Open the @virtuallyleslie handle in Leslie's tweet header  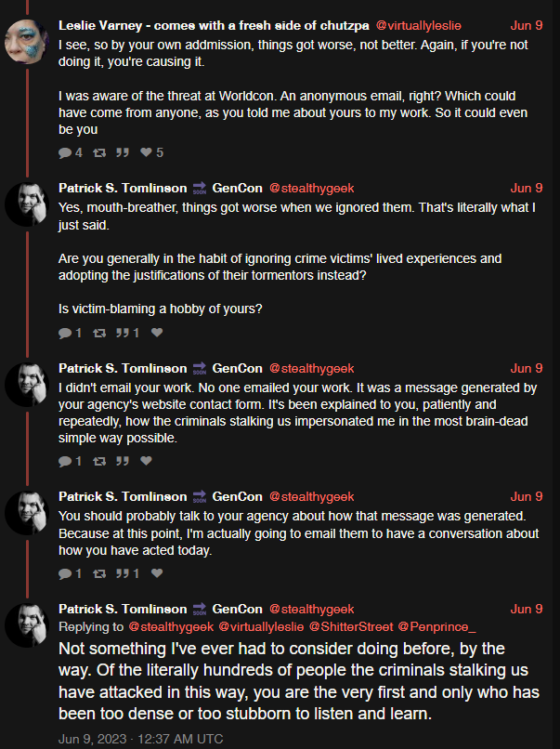click(x=418, y=25)
